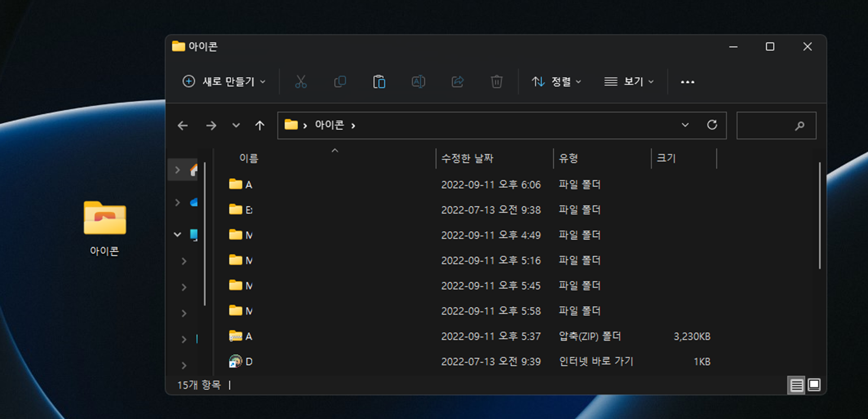The height and width of the screenshot is (419, 868).
Task: Sort by the 수정한 날짜 column header
Action: coord(467,158)
